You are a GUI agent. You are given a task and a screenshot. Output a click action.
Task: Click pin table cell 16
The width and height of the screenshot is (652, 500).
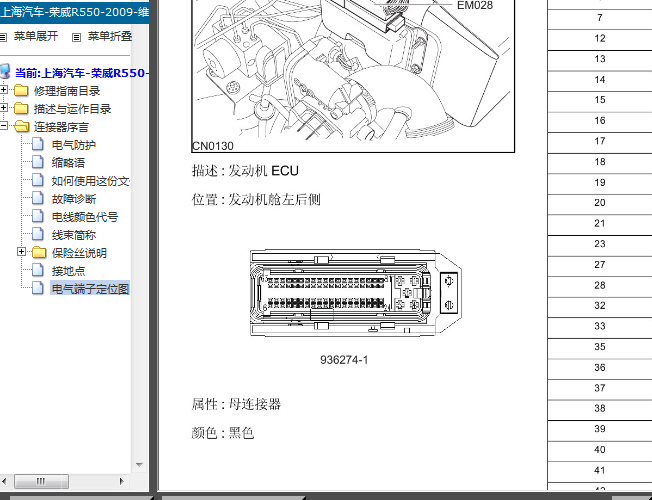coord(600,121)
